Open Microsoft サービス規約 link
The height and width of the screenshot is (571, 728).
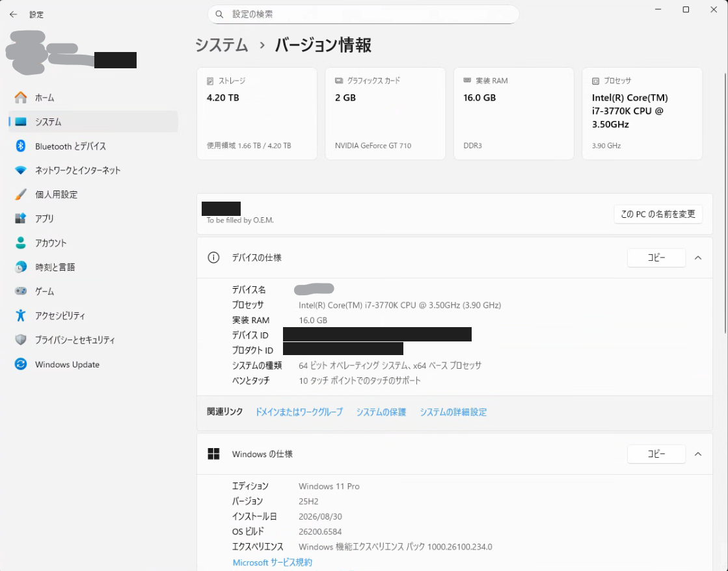pos(272,562)
